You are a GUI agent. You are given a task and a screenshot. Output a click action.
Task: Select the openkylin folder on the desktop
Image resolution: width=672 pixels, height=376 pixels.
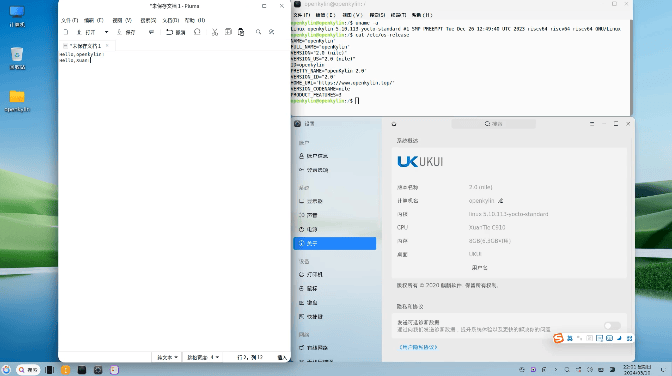click(17, 101)
